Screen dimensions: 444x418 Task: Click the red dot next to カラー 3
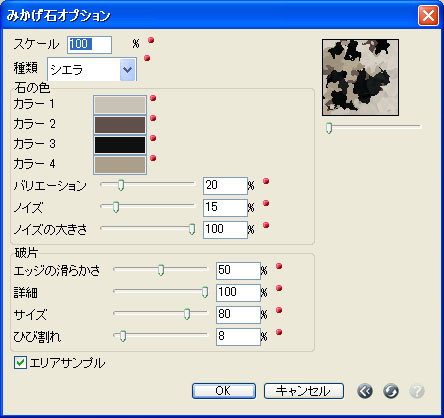pyautogui.click(x=153, y=138)
